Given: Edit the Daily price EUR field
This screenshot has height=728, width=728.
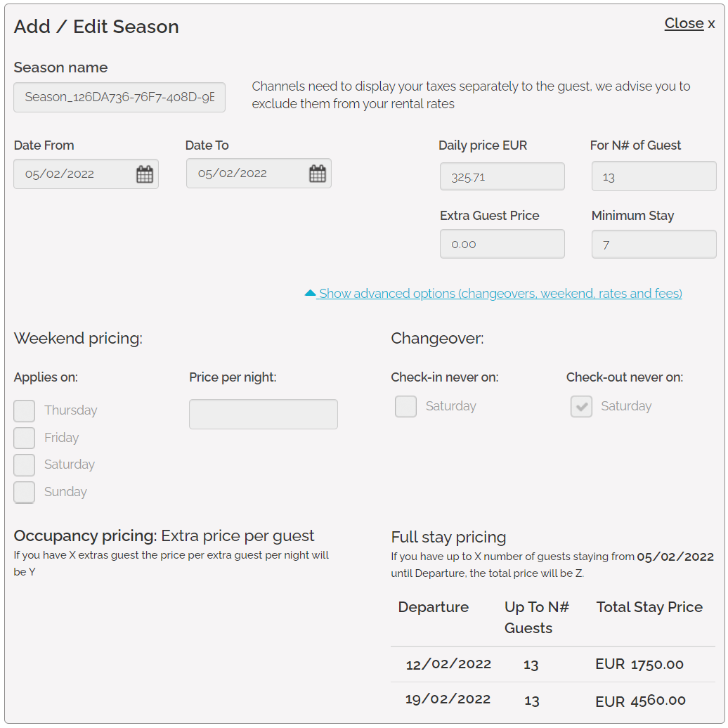Looking at the screenshot, I should pyautogui.click(x=502, y=176).
